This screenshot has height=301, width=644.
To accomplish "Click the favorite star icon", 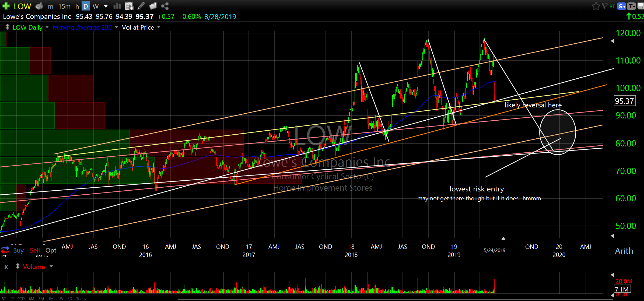I will (596, 6).
